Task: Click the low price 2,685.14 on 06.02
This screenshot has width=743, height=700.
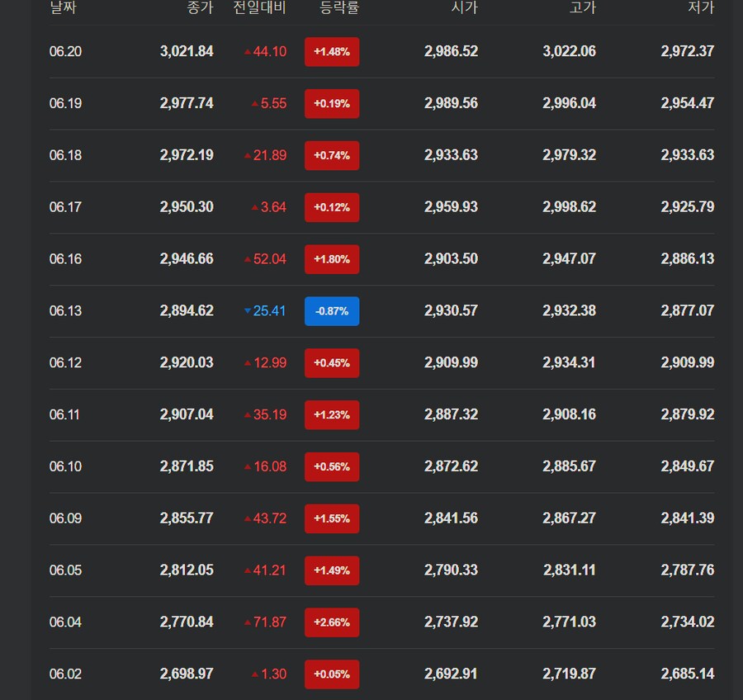Action: pyautogui.click(x=688, y=674)
